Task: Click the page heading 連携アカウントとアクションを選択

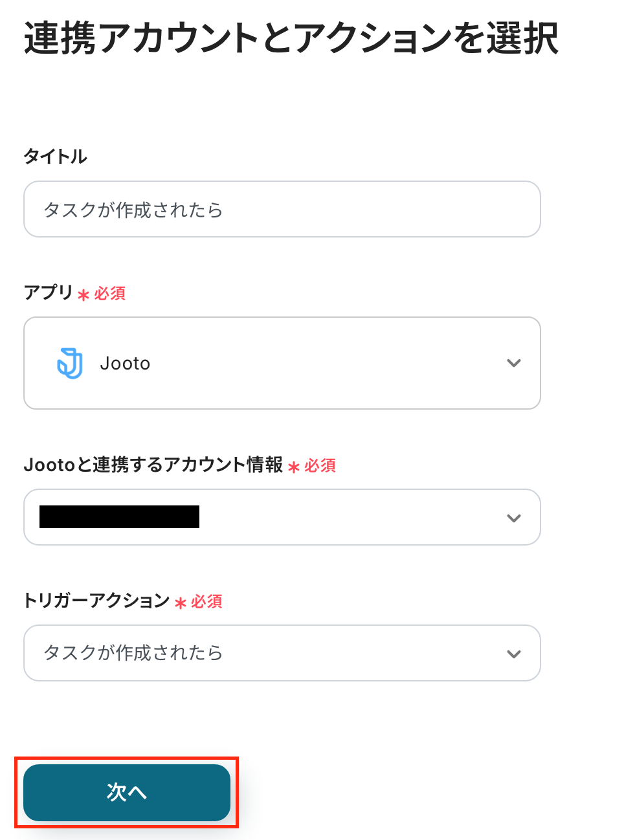Action: (x=291, y=38)
